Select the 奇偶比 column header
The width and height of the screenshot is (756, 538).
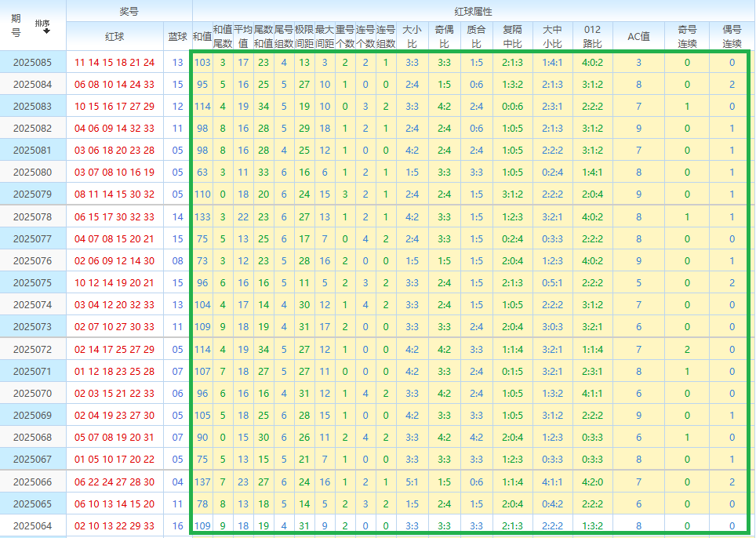444,36
